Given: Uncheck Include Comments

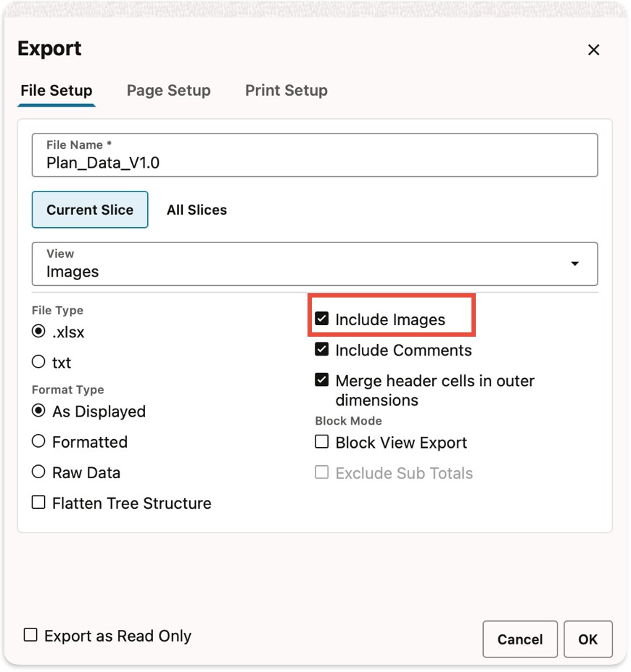Looking at the screenshot, I should point(322,349).
